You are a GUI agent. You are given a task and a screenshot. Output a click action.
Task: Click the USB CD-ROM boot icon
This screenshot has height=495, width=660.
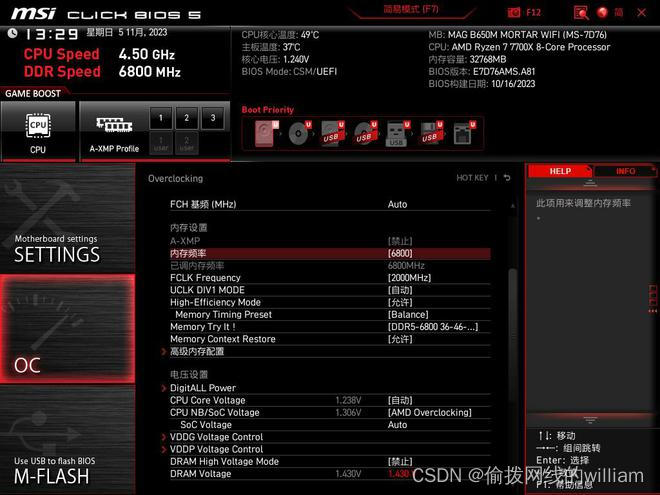[365, 133]
